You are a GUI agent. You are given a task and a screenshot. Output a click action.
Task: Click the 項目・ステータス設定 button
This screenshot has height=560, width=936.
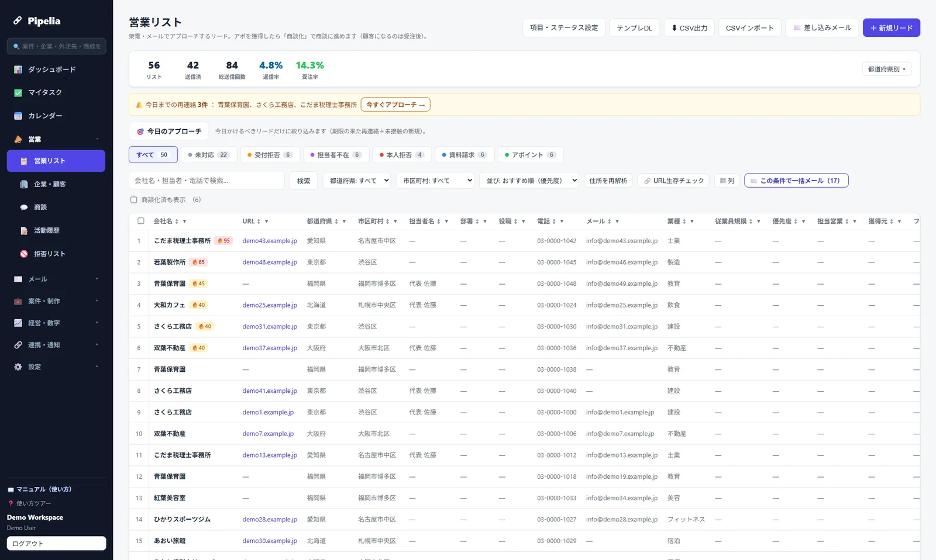pyautogui.click(x=564, y=27)
